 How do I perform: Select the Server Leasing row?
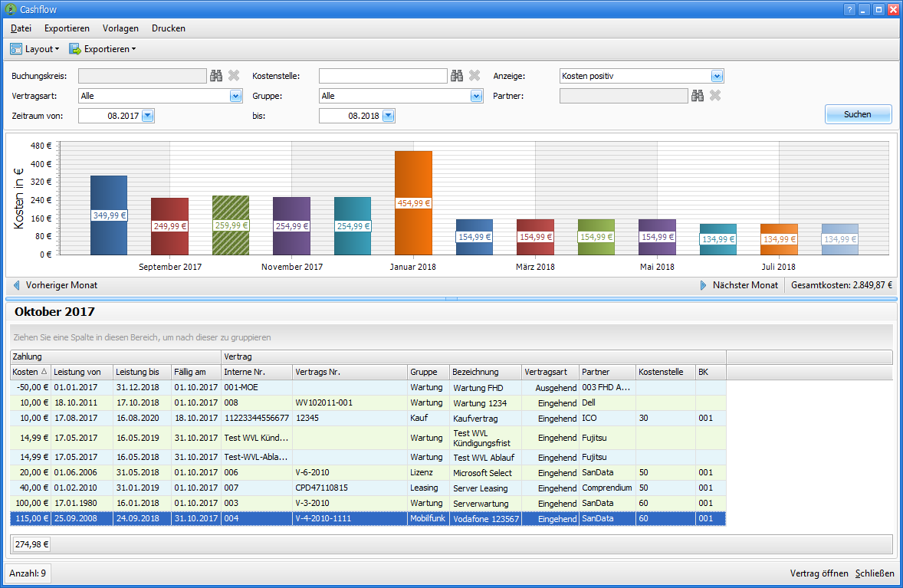pyautogui.click(x=368, y=488)
